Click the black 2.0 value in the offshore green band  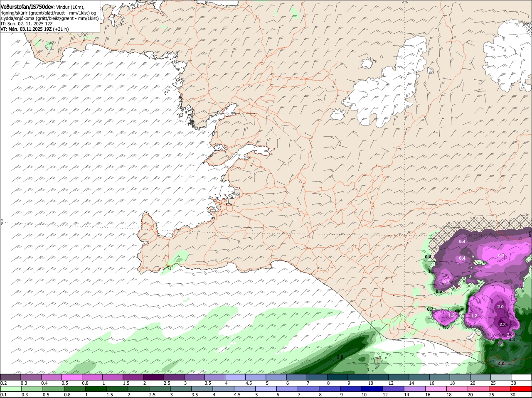click(x=340, y=357)
